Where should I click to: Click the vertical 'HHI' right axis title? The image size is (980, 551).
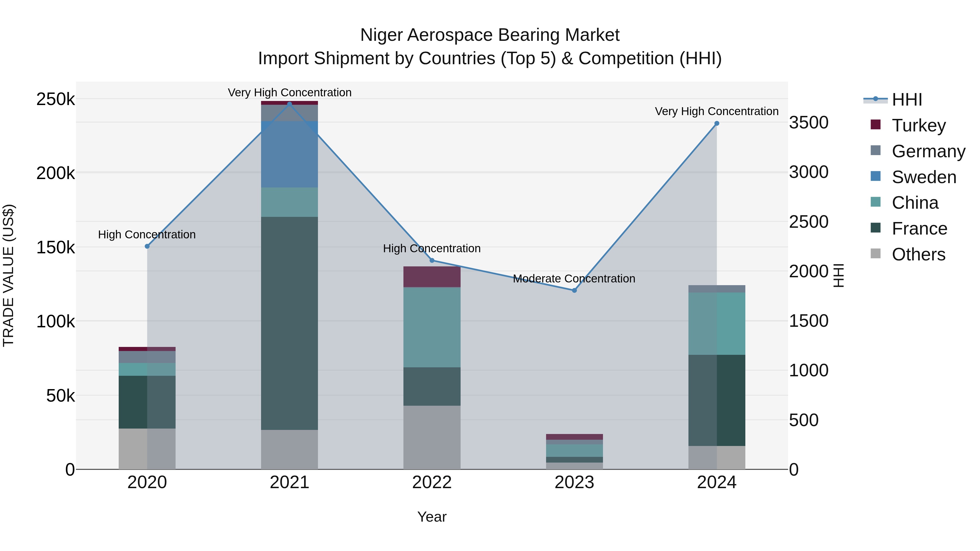(x=838, y=275)
